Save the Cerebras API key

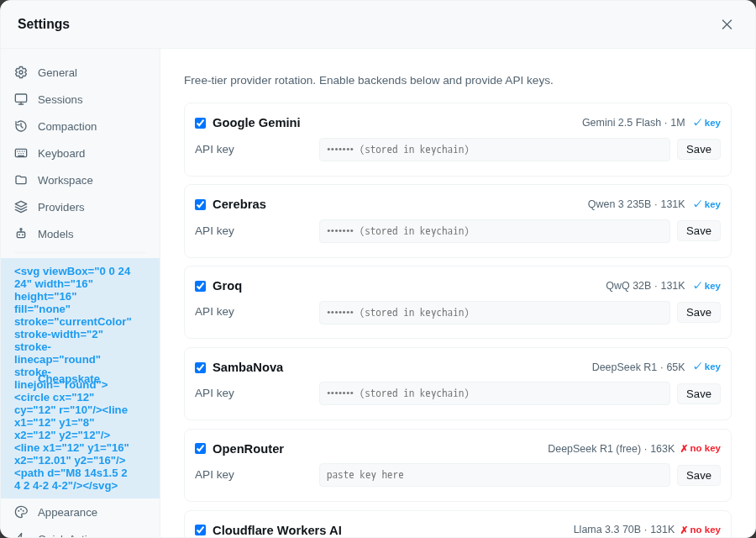(699, 230)
